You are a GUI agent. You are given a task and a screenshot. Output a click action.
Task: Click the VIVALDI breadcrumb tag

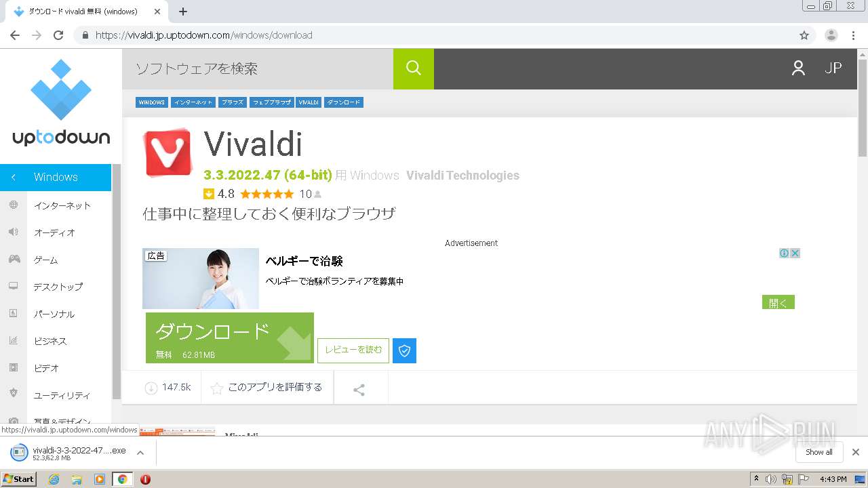pyautogui.click(x=309, y=102)
